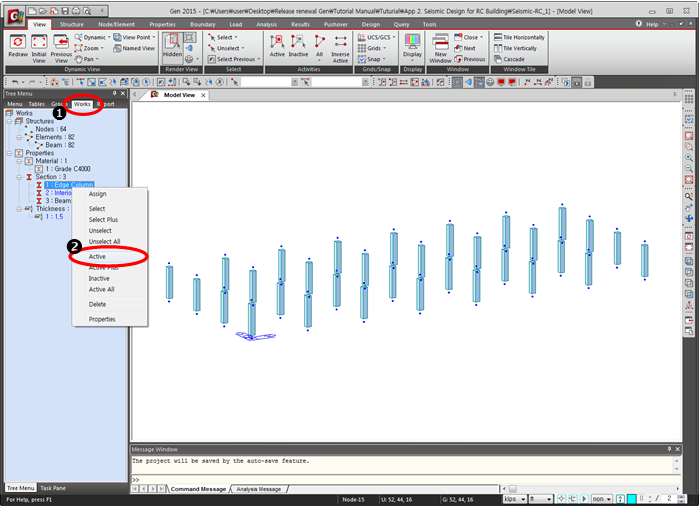The width and height of the screenshot is (700, 506).
Task: Open the Grids dropdown
Action: pos(372,48)
